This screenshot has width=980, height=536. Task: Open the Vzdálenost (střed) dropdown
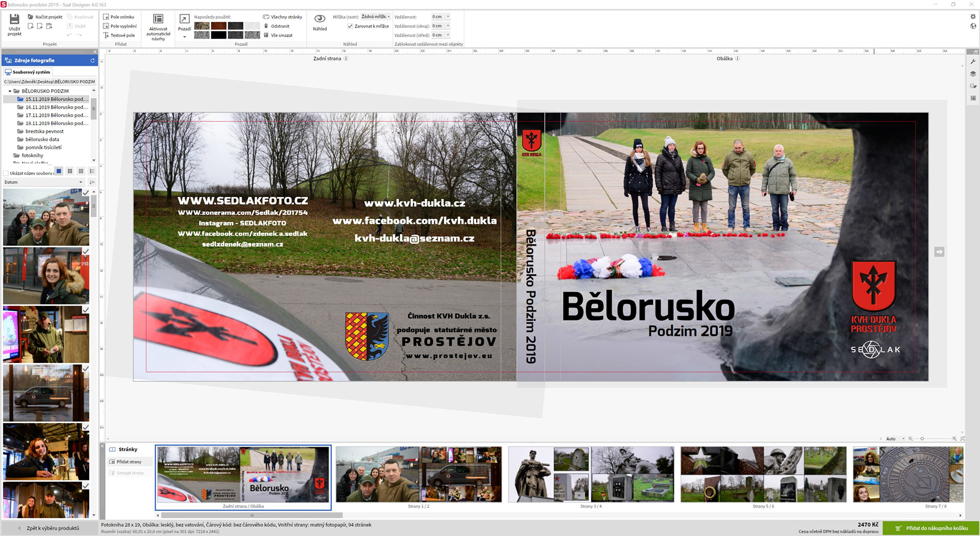tap(441, 35)
